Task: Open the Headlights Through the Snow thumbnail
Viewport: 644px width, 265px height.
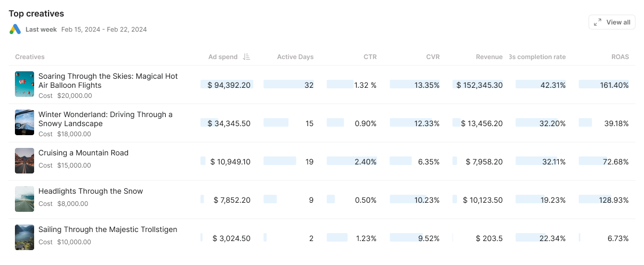Action: tap(25, 199)
